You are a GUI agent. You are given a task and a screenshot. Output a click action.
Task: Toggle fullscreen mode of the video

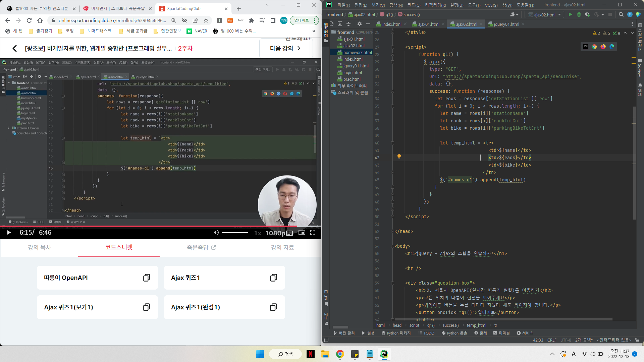coord(313,233)
